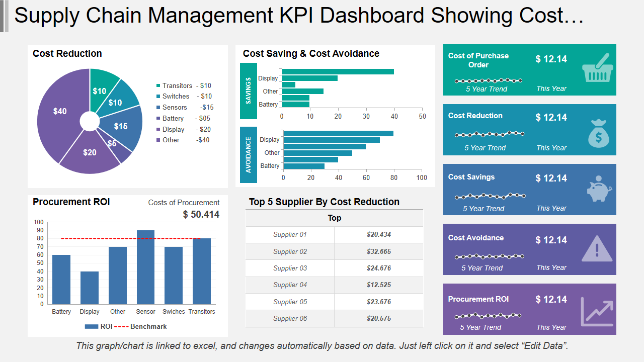The height and width of the screenshot is (362, 644).
Task: Click the longest Avoidance chart bar
Action: click(x=339, y=133)
